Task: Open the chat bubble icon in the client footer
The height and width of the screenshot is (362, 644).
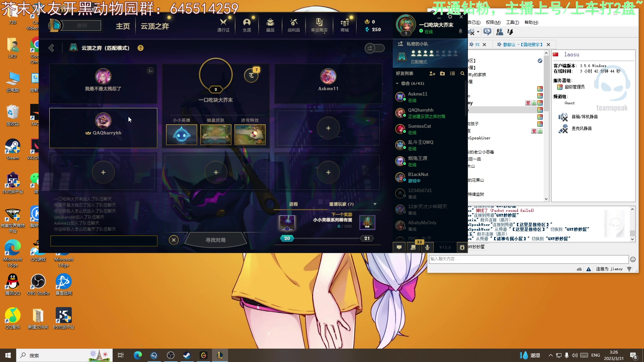Action: 399,247
